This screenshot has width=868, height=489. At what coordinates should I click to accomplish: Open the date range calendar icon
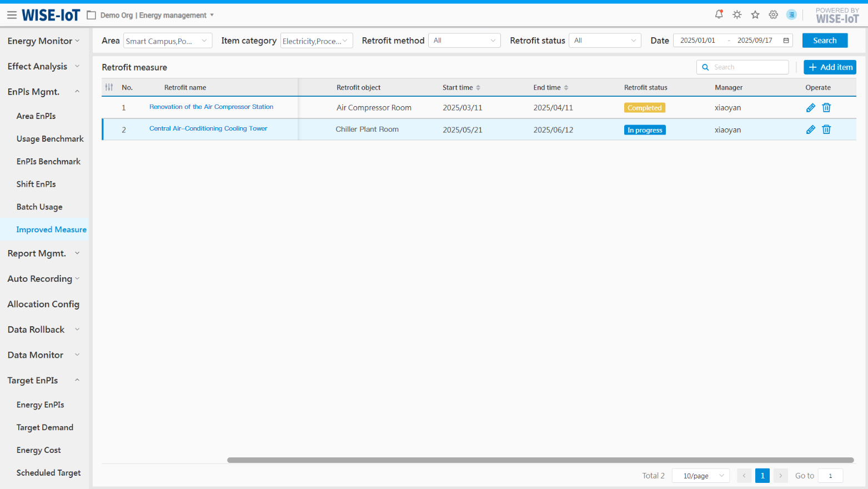point(786,41)
